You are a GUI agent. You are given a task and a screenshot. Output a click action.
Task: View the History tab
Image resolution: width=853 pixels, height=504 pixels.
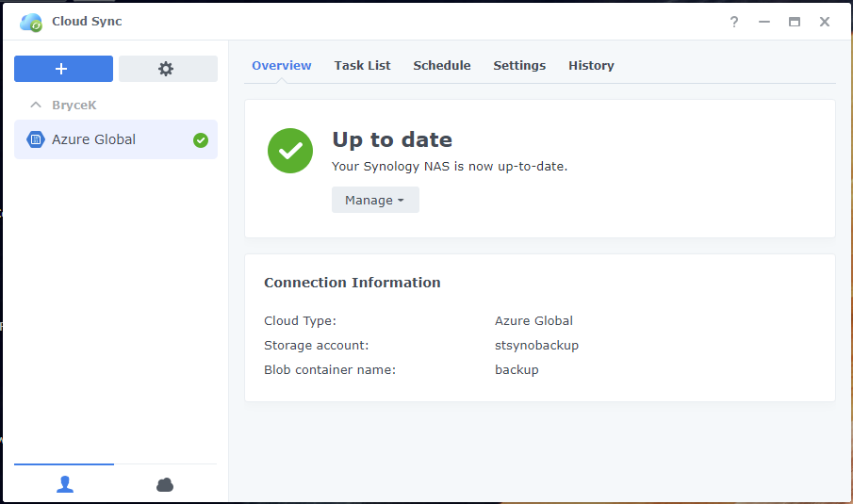coord(591,65)
